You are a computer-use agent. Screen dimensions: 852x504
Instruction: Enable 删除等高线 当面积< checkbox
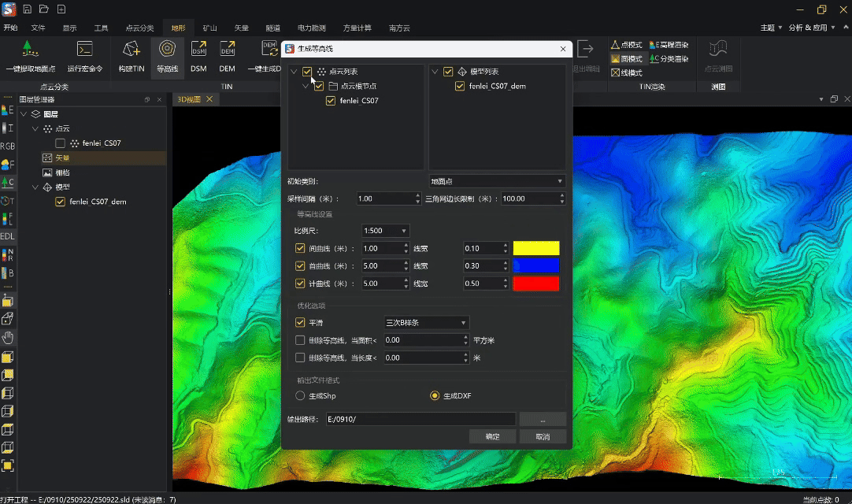(300, 340)
